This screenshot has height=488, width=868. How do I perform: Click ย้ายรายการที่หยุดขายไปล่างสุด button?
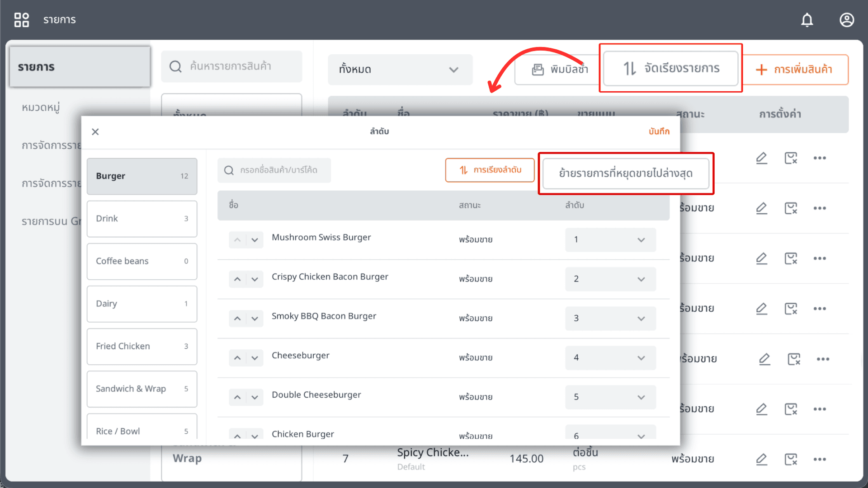click(x=626, y=174)
